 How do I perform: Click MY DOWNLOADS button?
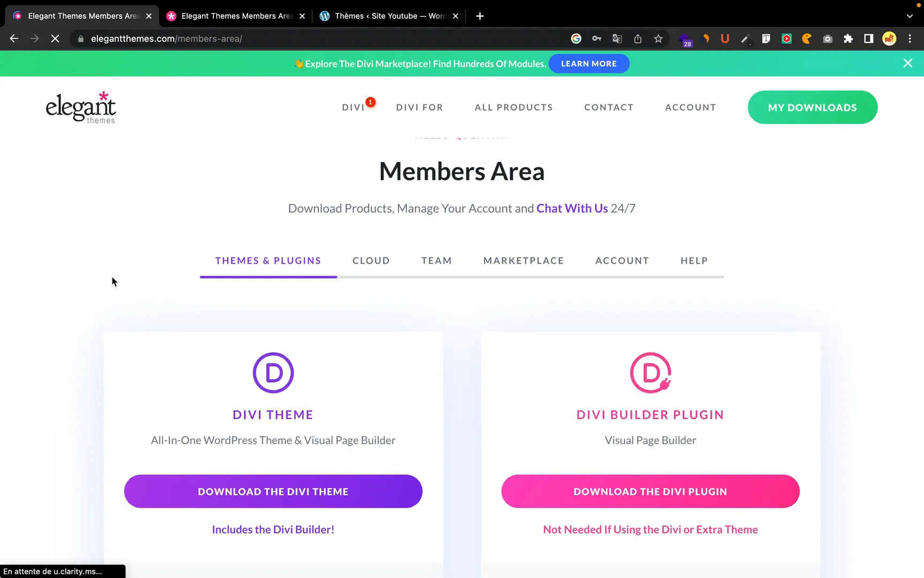tap(812, 107)
